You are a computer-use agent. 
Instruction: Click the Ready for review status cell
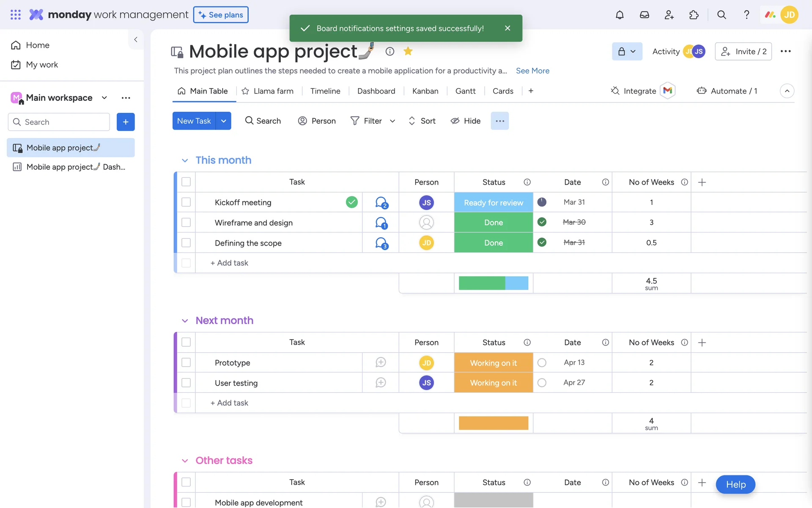click(493, 202)
